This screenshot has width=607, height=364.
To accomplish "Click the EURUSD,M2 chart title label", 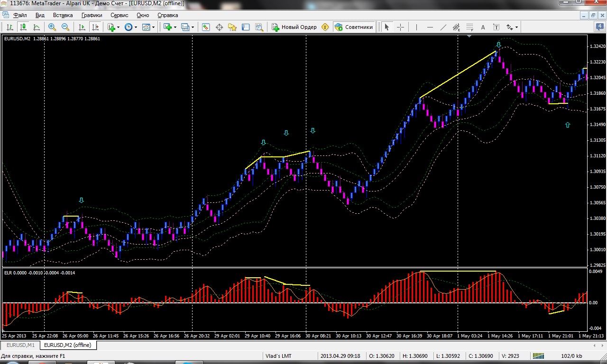I will click(17, 39).
